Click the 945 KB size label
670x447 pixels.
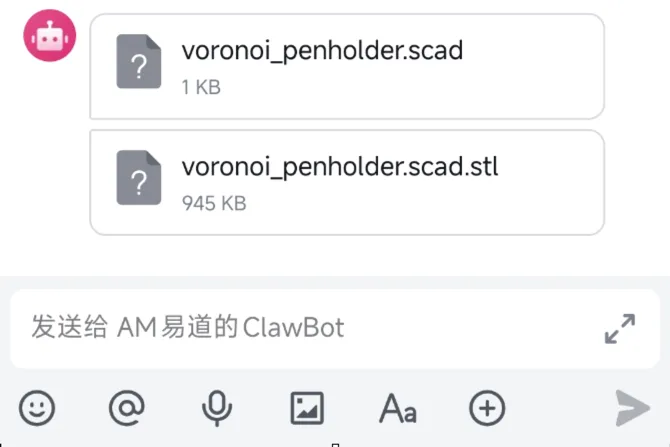click(x=214, y=203)
